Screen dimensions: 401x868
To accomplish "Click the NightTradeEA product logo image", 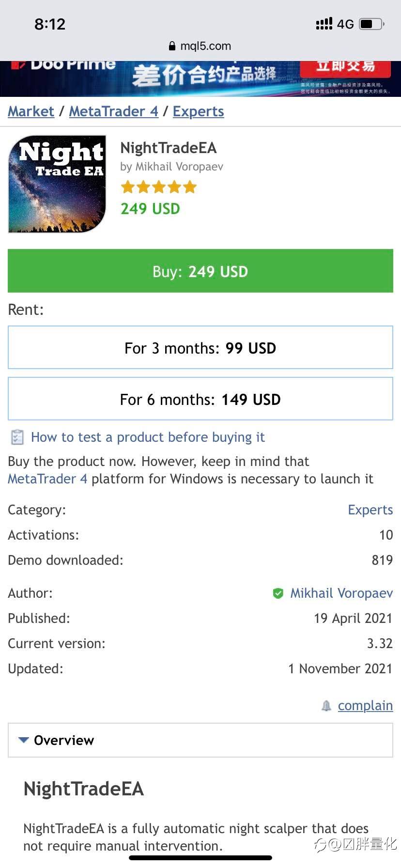I will [57, 184].
